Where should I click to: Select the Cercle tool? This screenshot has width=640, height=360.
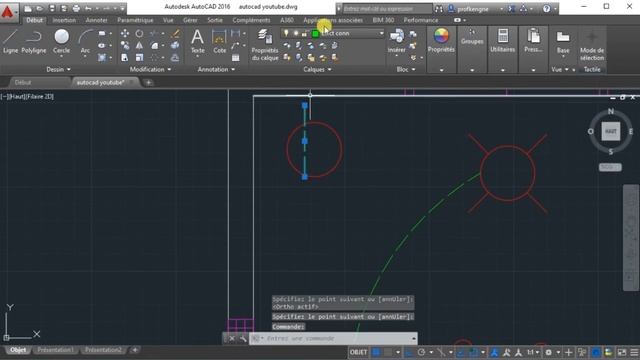coord(61,42)
